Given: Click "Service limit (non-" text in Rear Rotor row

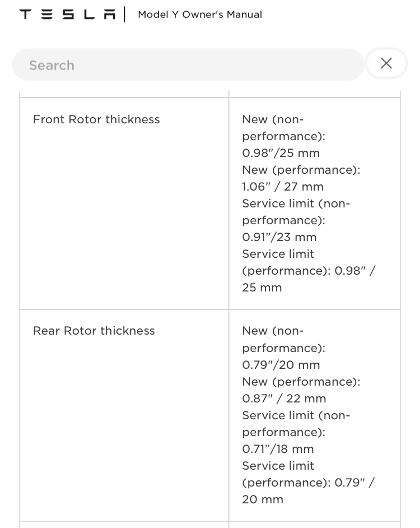Looking at the screenshot, I should pos(296,415).
